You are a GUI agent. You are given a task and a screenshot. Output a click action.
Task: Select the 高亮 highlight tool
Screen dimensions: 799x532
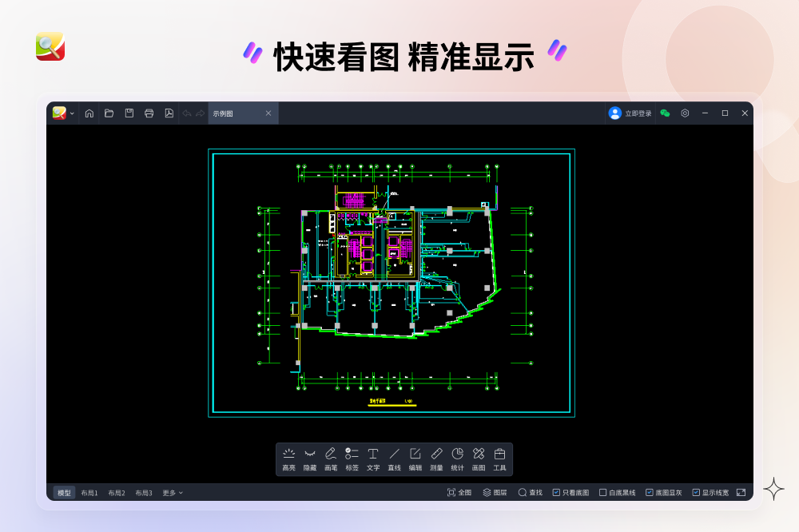pos(288,455)
